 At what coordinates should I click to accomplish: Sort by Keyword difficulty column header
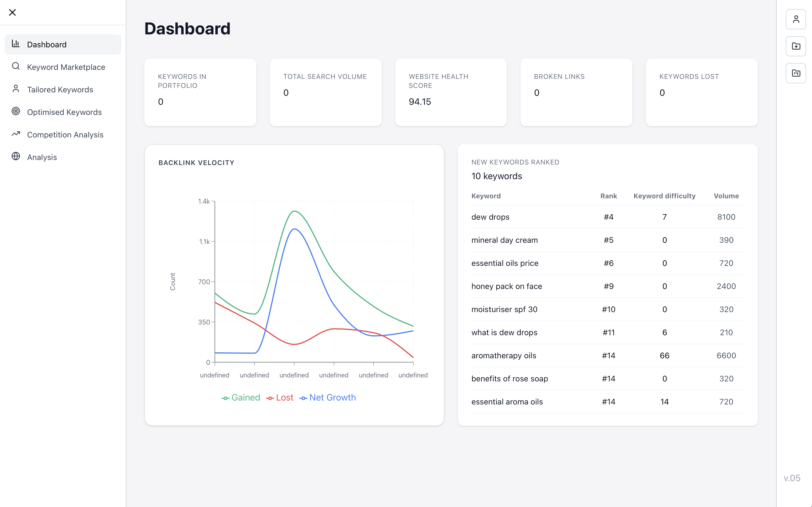pos(664,196)
